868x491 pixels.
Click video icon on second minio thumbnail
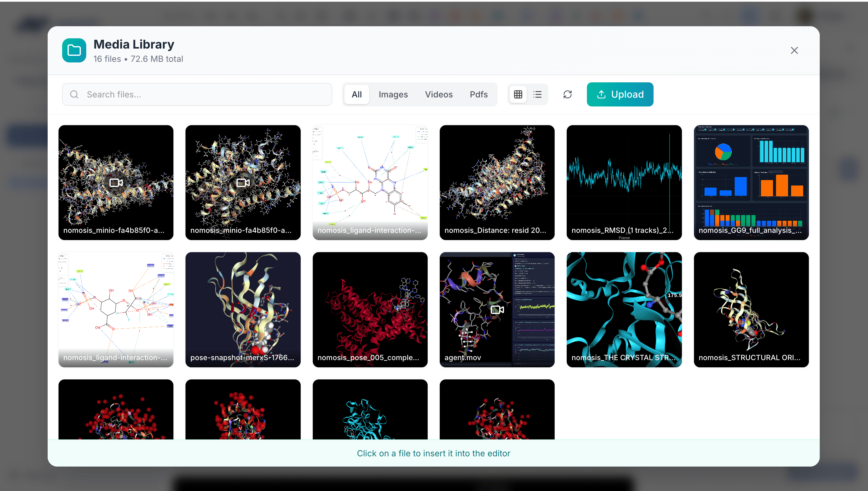tap(243, 182)
